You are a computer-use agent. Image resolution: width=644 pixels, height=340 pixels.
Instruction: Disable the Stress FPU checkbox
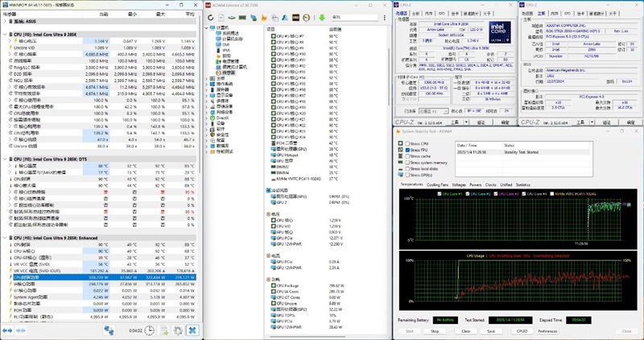click(x=407, y=150)
